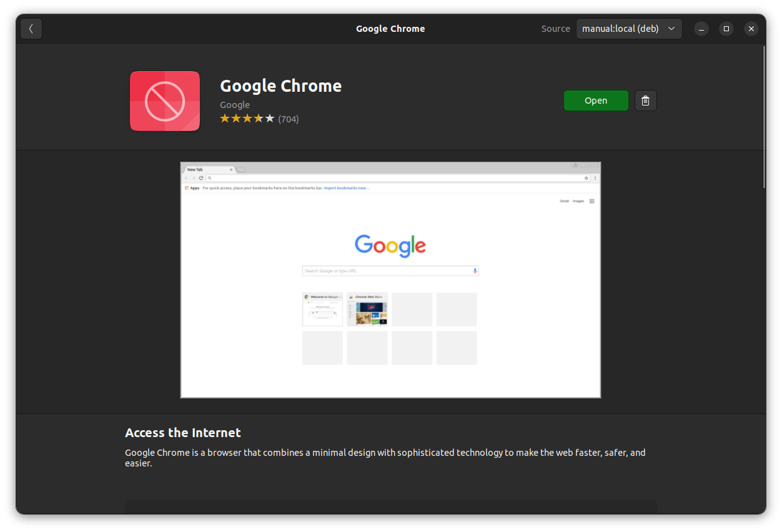
Task: Uninstall Google Chrome via the trash icon
Action: pyautogui.click(x=645, y=100)
